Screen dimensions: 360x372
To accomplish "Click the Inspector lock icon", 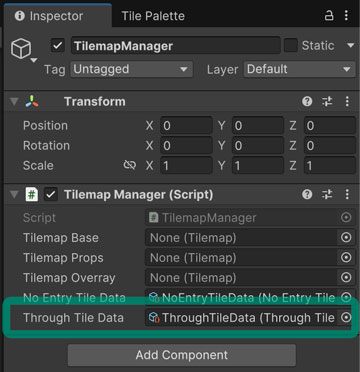I will (329, 16).
